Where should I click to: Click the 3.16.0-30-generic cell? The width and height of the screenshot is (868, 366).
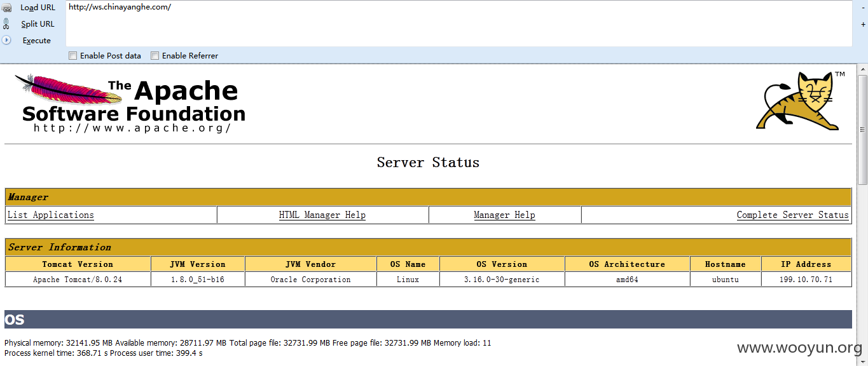502,280
